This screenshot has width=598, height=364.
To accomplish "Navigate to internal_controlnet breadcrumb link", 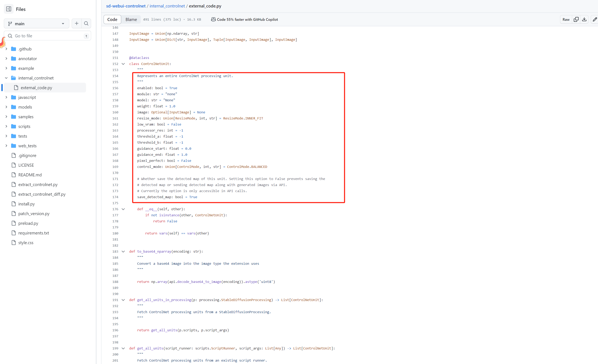I will point(167,6).
